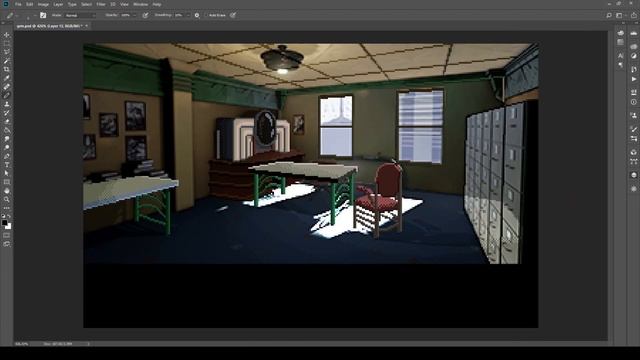Swap foreground and background colors
This screenshot has width=640, height=360.
coord(9,216)
